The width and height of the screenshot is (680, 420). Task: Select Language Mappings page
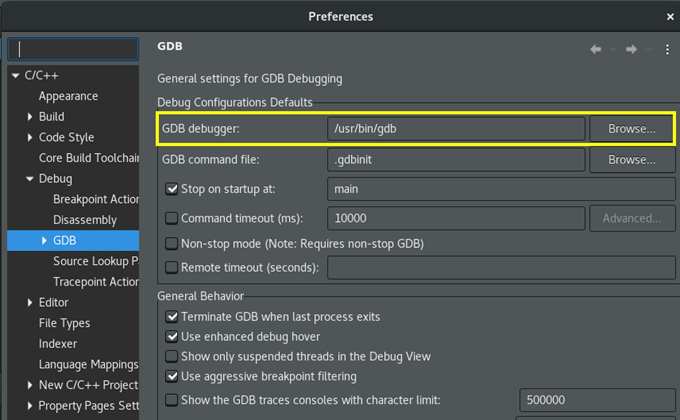(x=88, y=364)
